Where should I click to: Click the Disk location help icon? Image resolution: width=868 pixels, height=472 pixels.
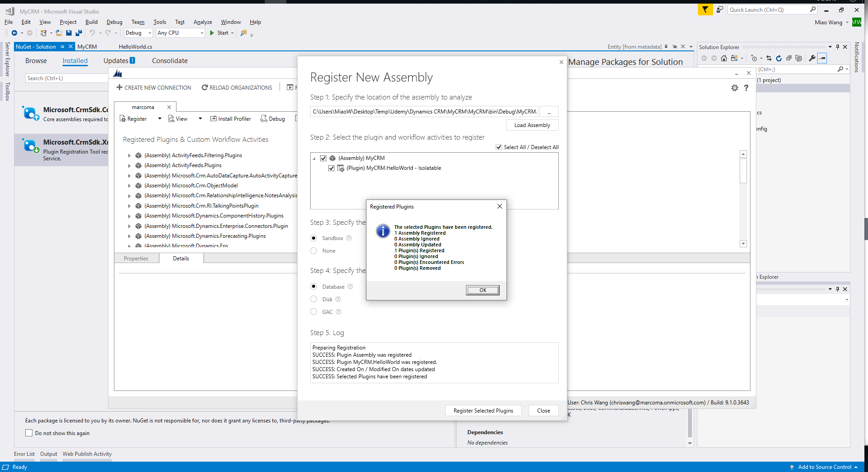[338, 299]
